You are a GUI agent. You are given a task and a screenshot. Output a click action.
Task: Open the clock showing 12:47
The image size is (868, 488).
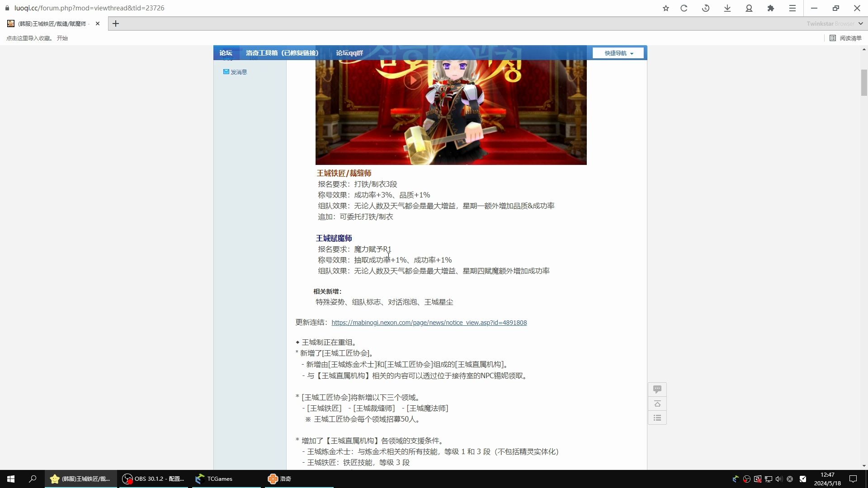coord(827,479)
